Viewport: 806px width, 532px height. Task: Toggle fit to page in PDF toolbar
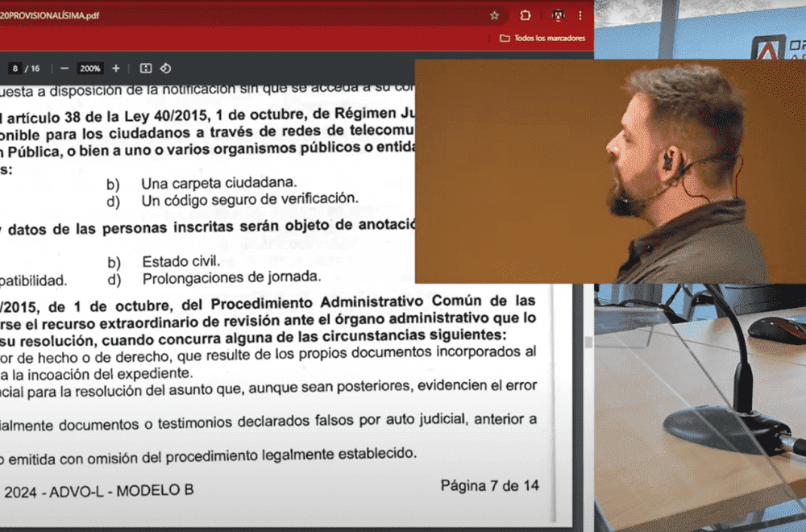point(146,69)
